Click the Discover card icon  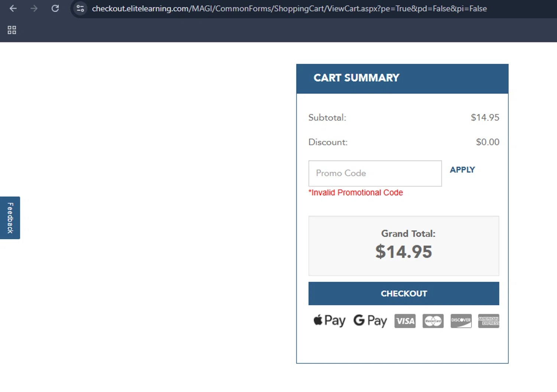pos(461,321)
